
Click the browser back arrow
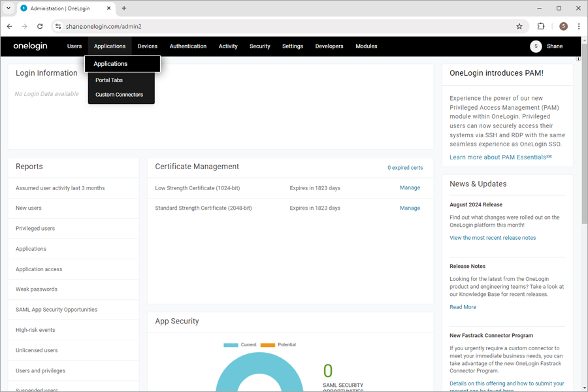pos(9,26)
